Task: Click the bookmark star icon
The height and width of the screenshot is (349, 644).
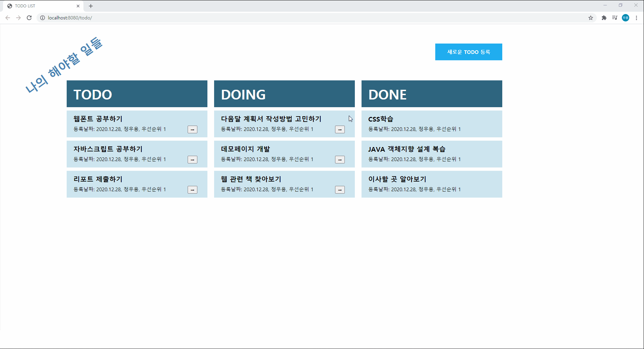Action: click(x=591, y=18)
